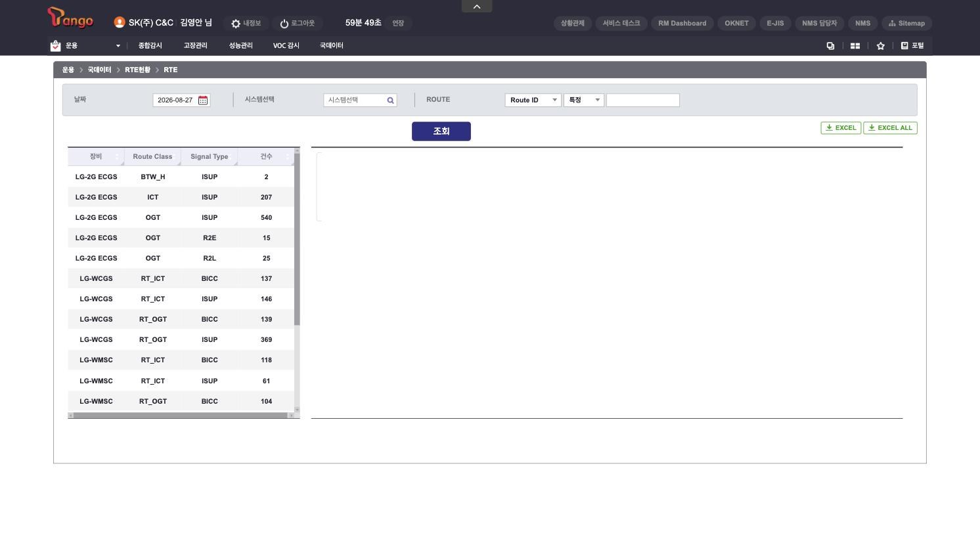Sort by the 장비 column header
The width and height of the screenshot is (980, 533).
[96, 157]
